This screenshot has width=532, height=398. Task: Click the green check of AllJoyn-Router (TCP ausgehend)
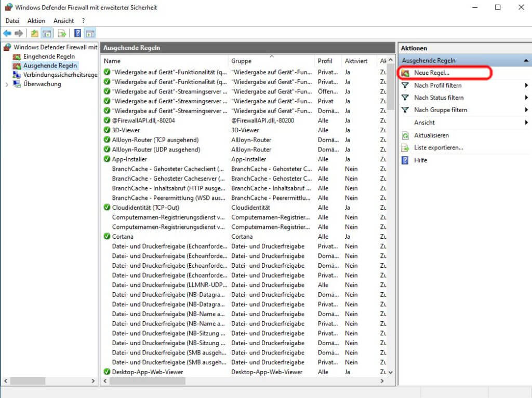tap(107, 140)
